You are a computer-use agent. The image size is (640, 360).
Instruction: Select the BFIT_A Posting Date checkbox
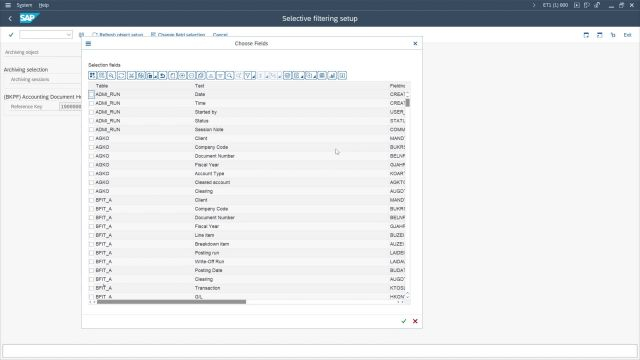point(91,270)
